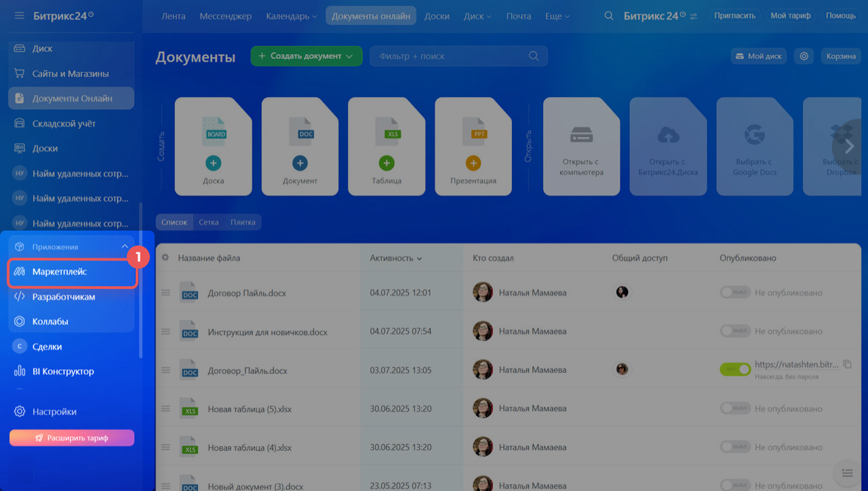Open the file Договор Пайль.docx

[247, 293]
